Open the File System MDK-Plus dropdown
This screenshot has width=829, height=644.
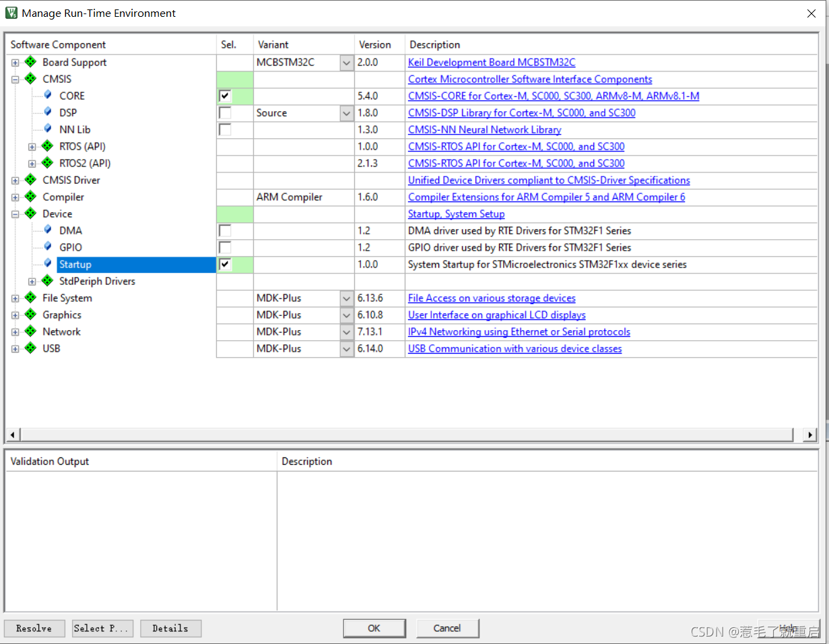point(346,298)
